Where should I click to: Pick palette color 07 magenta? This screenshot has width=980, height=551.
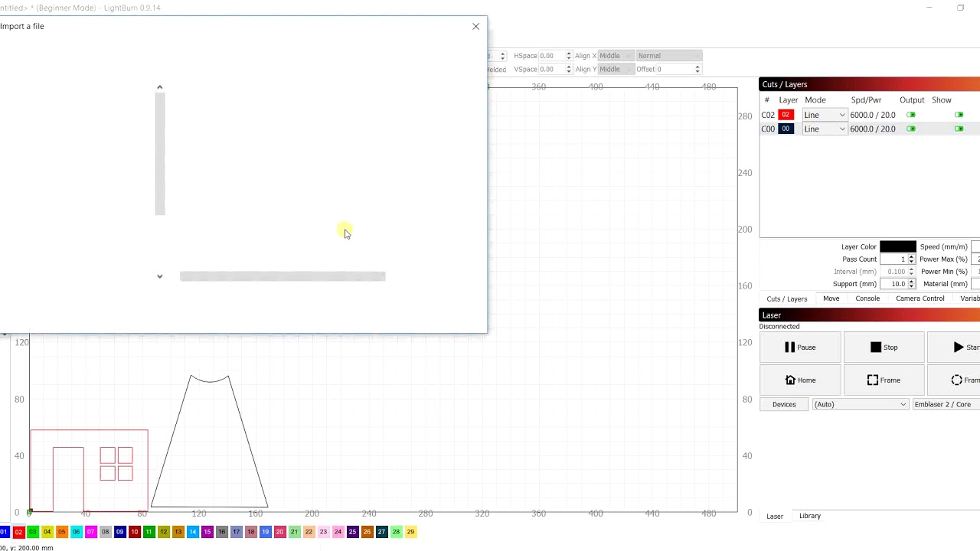[91, 532]
